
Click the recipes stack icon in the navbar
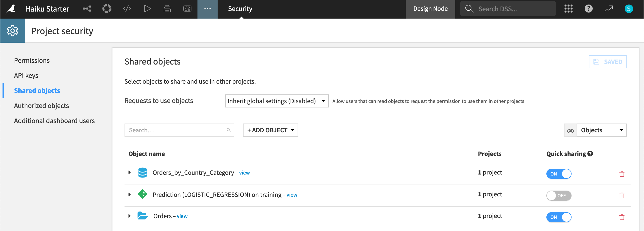[167, 8]
